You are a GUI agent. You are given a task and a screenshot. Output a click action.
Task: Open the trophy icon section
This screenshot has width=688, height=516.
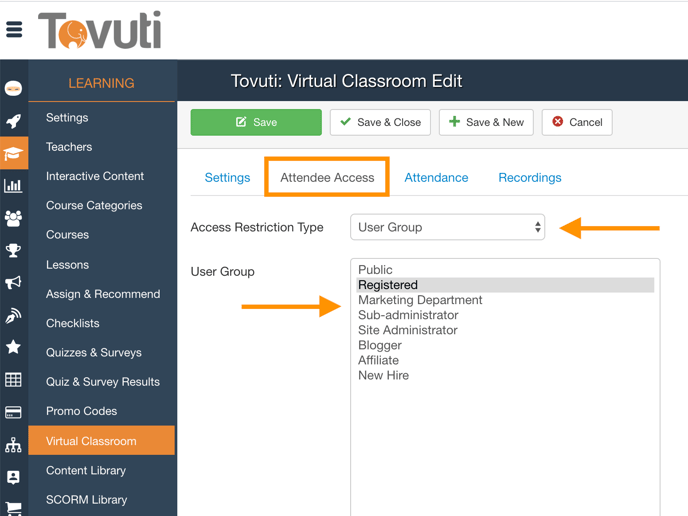[14, 250]
